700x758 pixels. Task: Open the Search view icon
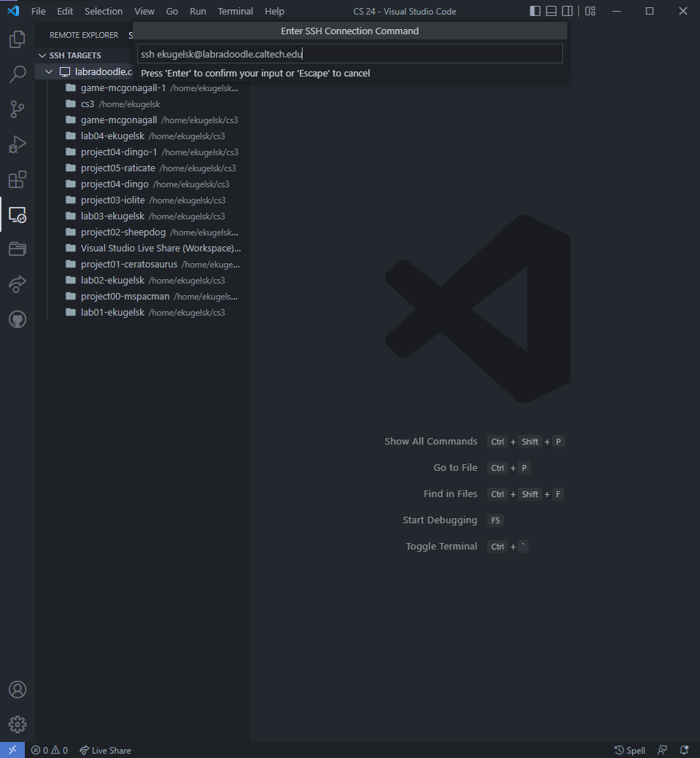point(17,74)
